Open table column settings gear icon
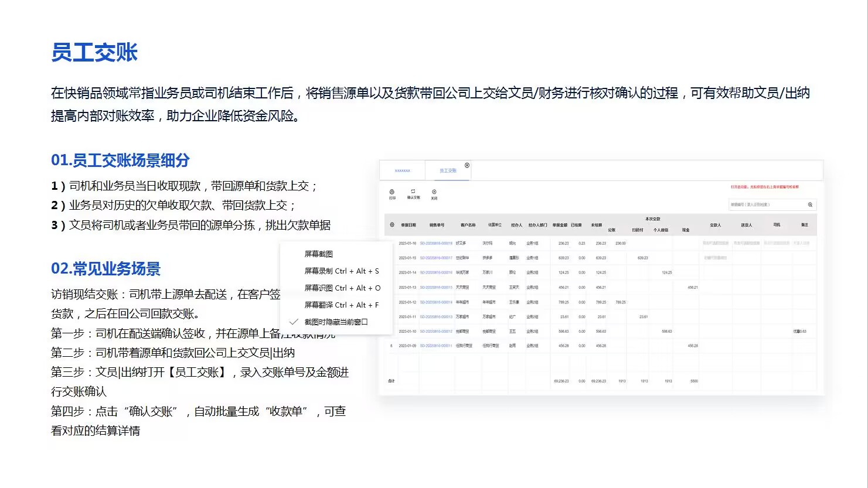The image size is (868, 488). tap(392, 225)
